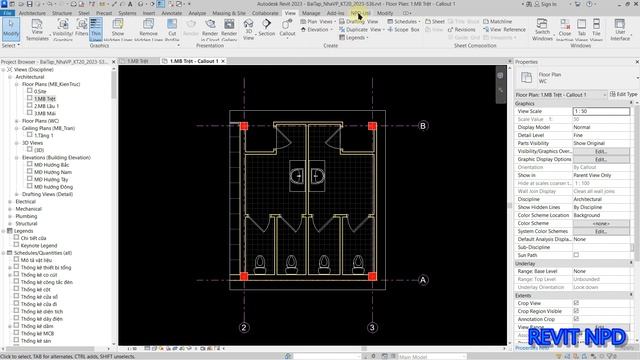
Task: Open Render in Cloud
Action: click(x=210, y=29)
